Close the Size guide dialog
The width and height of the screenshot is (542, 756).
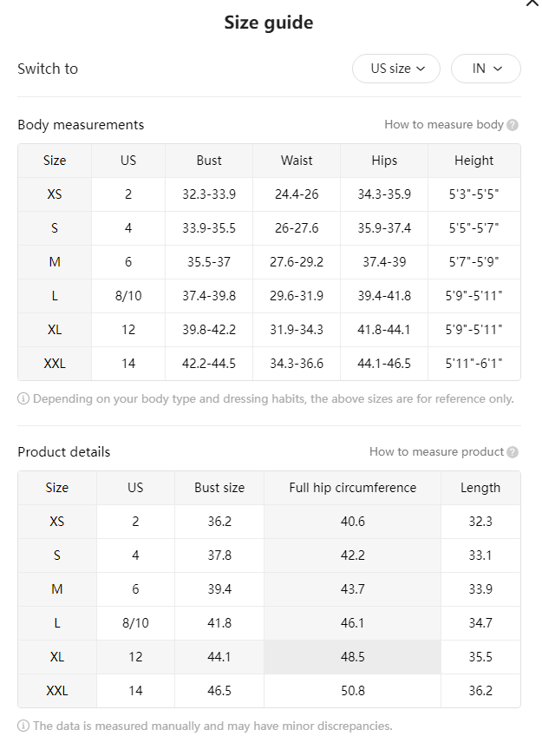tap(532, 3)
